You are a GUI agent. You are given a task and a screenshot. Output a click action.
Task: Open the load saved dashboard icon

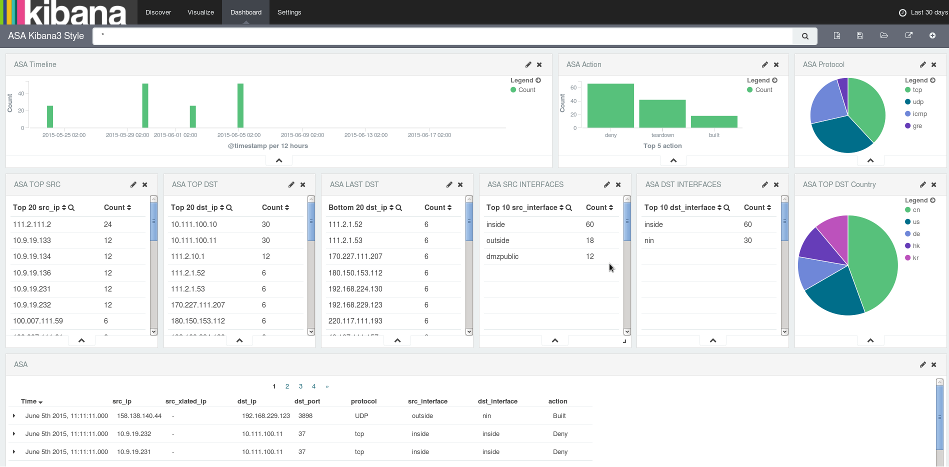click(x=884, y=36)
